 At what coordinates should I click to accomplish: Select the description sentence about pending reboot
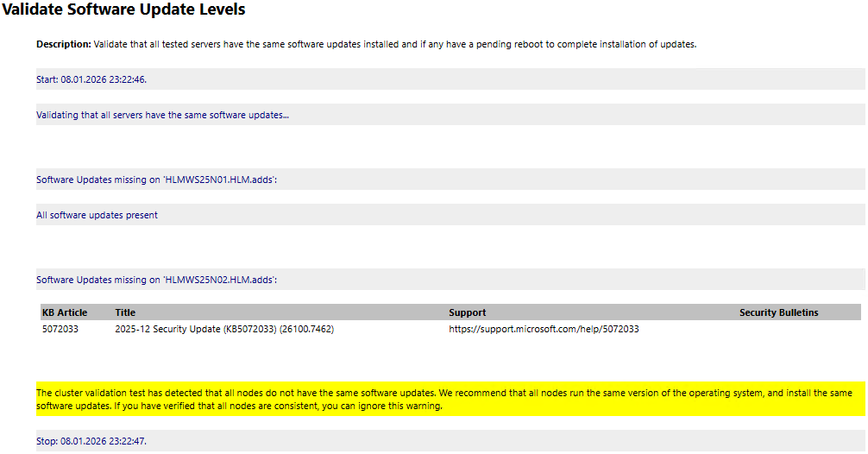coord(393,44)
